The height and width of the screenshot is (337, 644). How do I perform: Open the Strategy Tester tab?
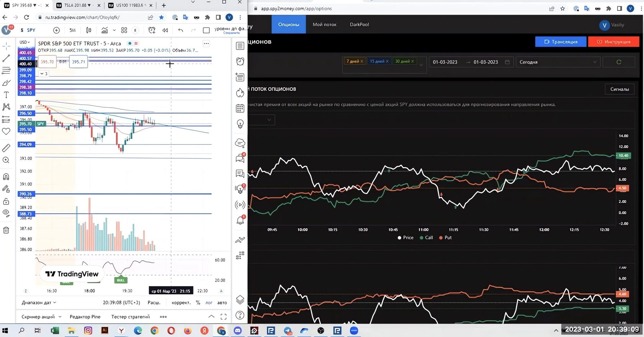click(x=130, y=317)
